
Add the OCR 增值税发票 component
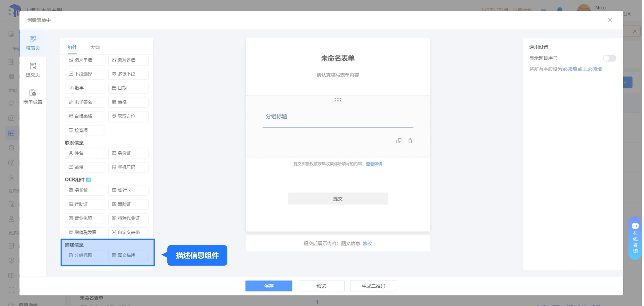pyautogui.click(x=85, y=232)
